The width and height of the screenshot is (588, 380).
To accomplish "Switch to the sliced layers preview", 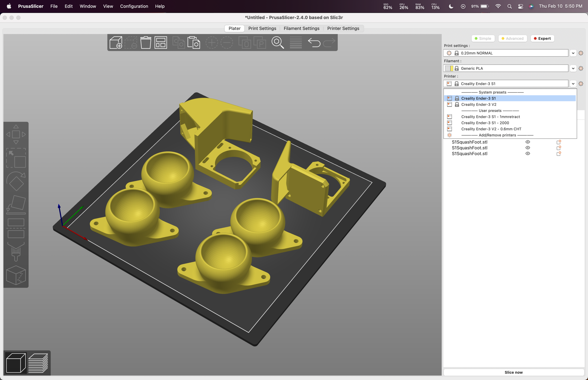I will [x=38, y=363].
